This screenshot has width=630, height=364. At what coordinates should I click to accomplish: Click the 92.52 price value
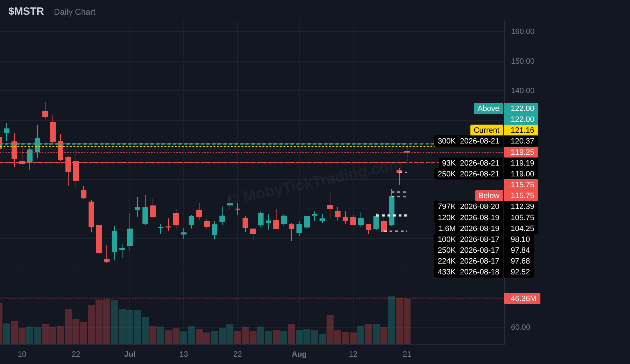pyautogui.click(x=519, y=272)
